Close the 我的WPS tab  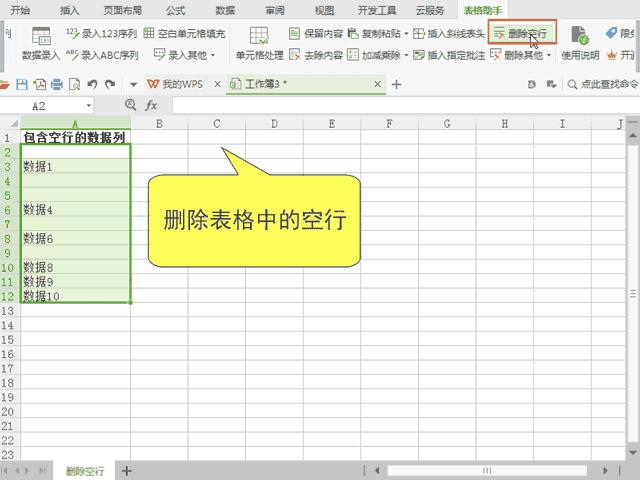[x=218, y=84]
